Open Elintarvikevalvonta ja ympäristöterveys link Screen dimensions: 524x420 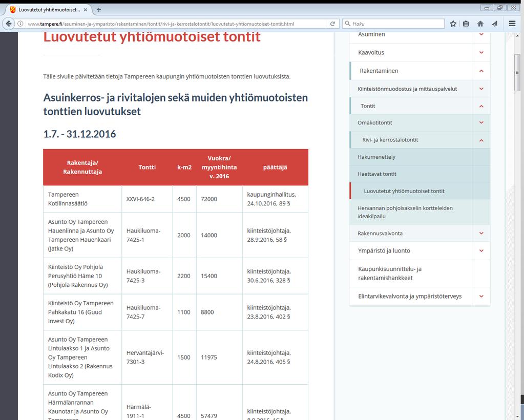point(410,296)
